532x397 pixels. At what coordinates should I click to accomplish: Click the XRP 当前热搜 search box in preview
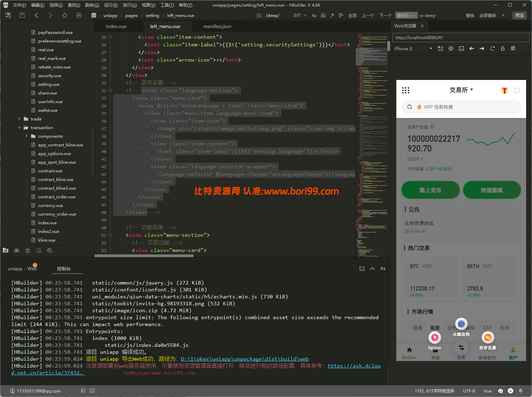point(461,107)
